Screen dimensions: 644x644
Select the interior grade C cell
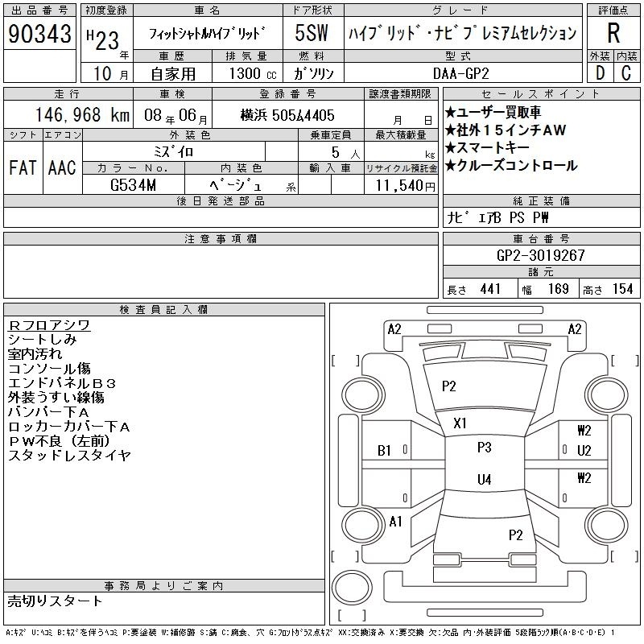[626, 73]
